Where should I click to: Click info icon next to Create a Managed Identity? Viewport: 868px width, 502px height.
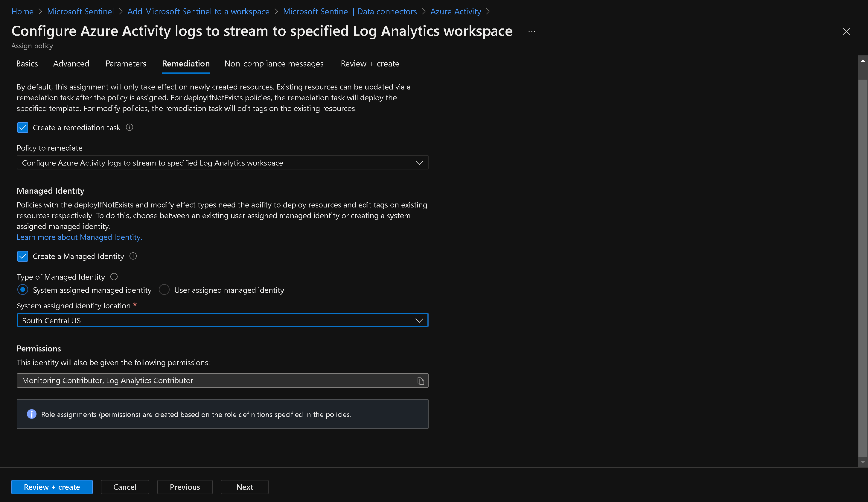(133, 256)
